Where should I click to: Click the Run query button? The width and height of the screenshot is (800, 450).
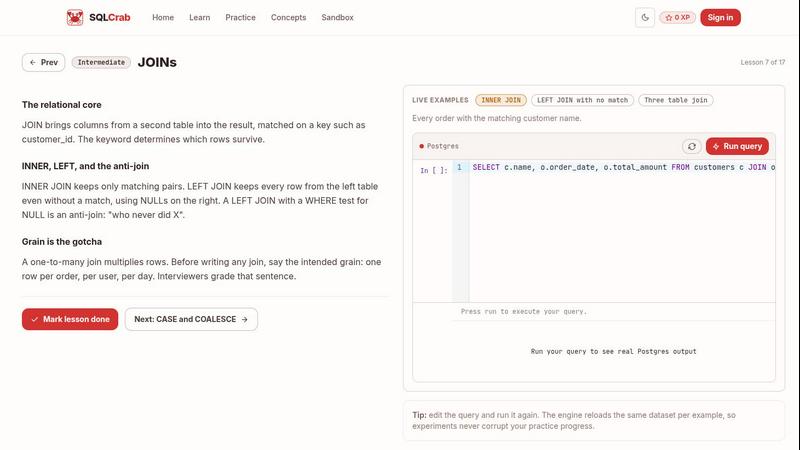pyautogui.click(x=737, y=146)
